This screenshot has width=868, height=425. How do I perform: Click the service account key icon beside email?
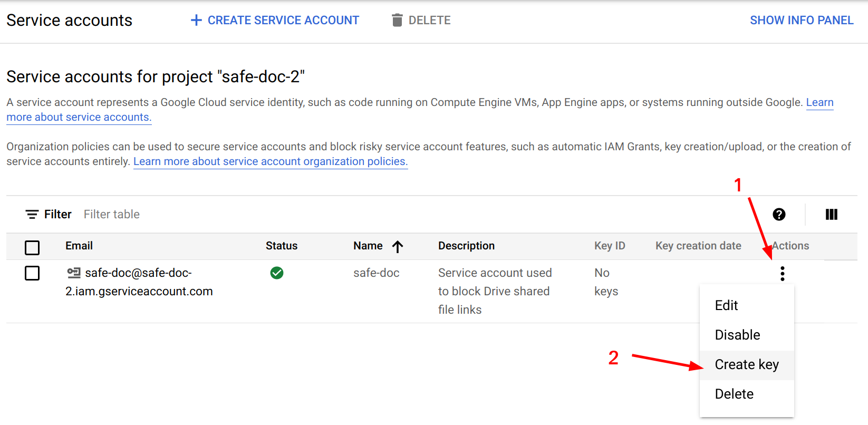pyautogui.click(x=74, y=273)
